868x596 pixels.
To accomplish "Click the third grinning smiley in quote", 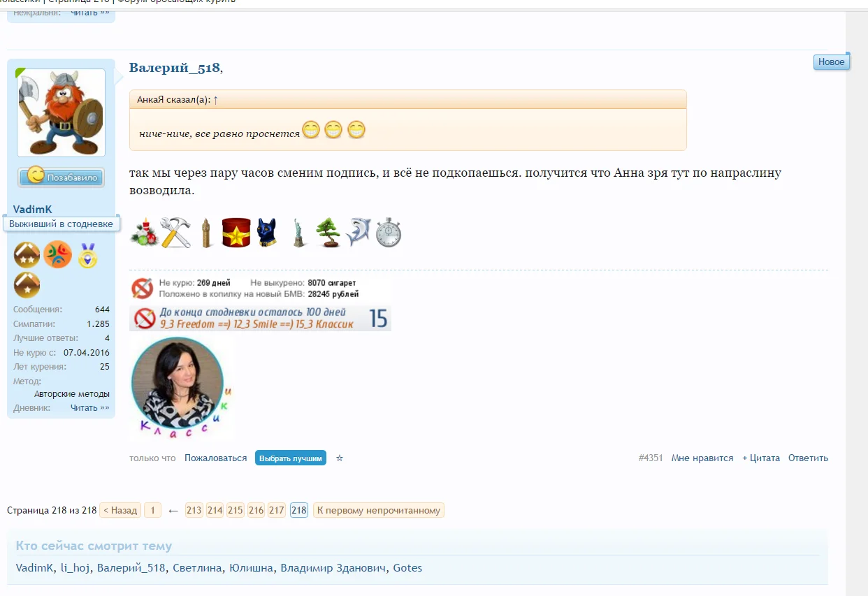I will coord(356,130).
